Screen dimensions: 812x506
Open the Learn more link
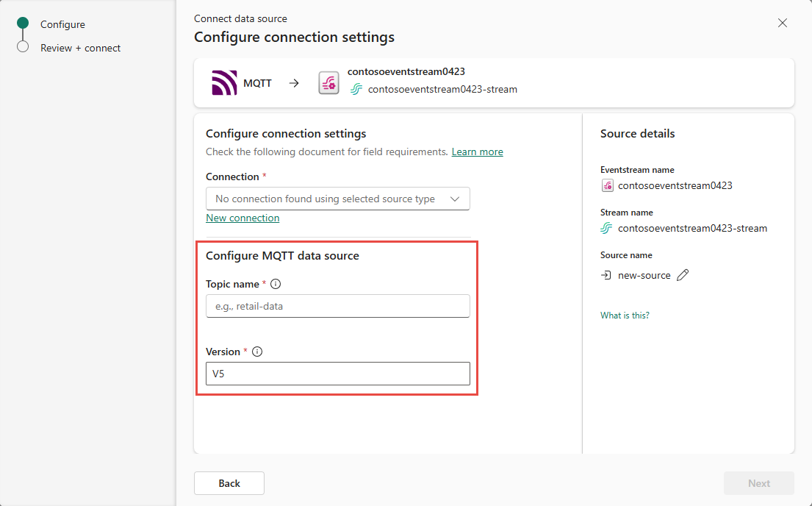pyautogui.click(x=477, y=152)
